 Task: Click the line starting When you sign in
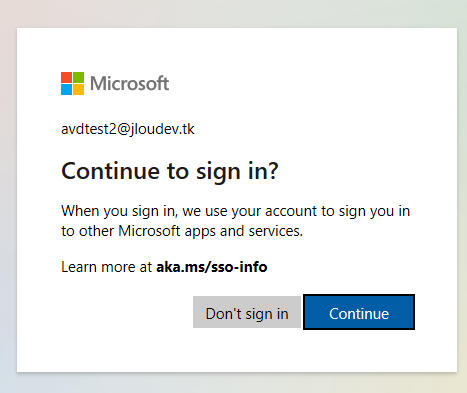[235, 211]
